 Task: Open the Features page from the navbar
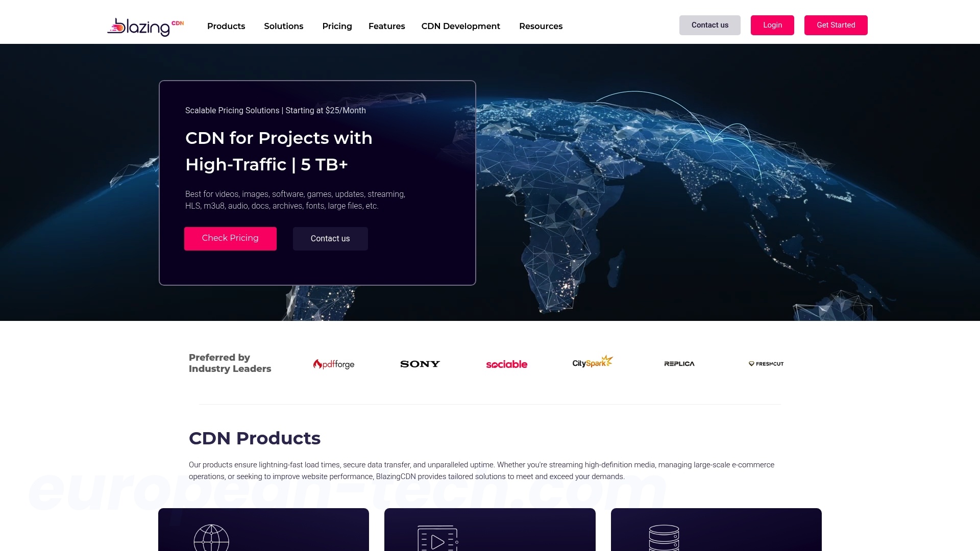386,26
